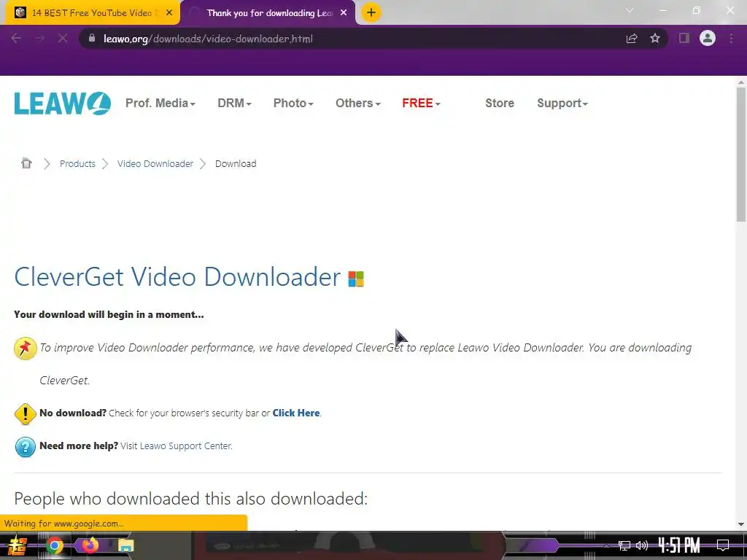Expand the DRM menu
The width and height of the screenshot is (747, 560).
click(x=234, y=104)
